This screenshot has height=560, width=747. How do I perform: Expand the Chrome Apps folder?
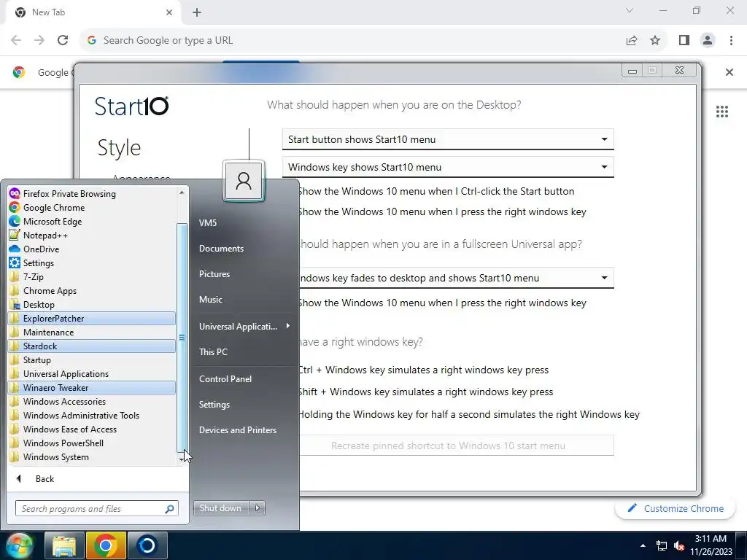91,290
